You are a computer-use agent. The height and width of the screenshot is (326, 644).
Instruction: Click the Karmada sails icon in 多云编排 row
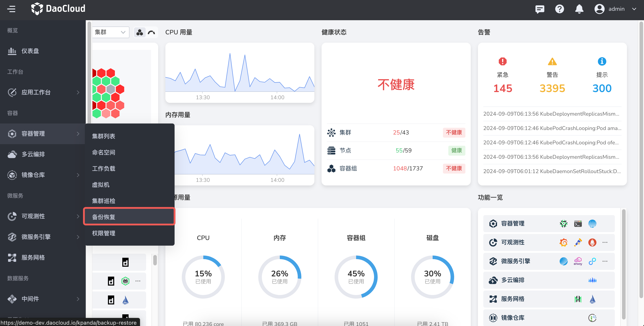click(x=592, y=280)
